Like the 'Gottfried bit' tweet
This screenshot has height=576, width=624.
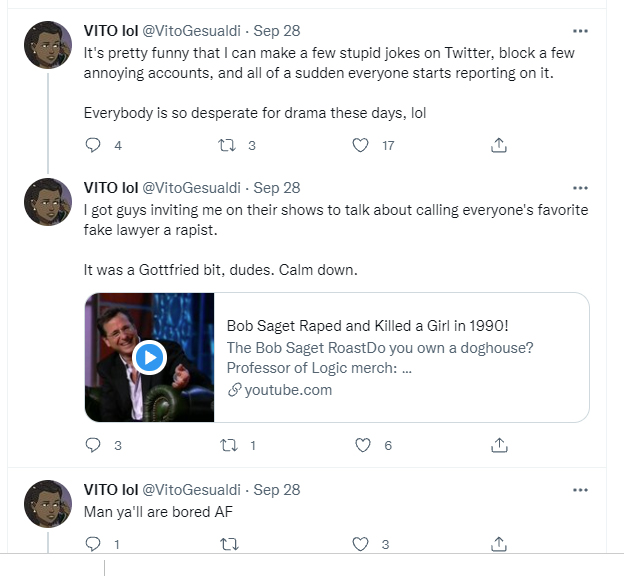tap(362, 446)
